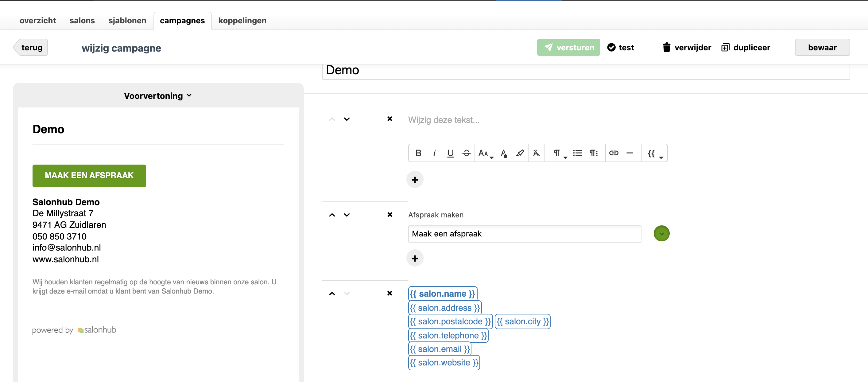Screen dimensions: 868x382
Task: Open the koppelingen tab
Action: point(242,21)
